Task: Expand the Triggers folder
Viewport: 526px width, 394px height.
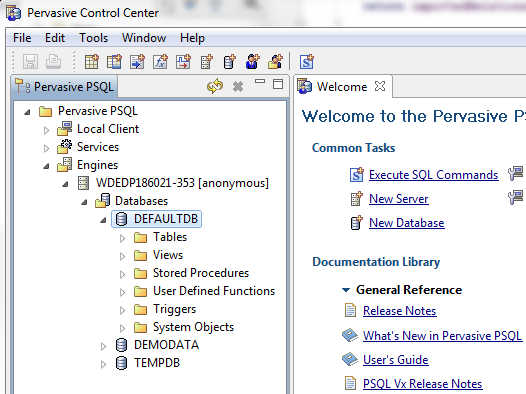Action: point(122,311)
